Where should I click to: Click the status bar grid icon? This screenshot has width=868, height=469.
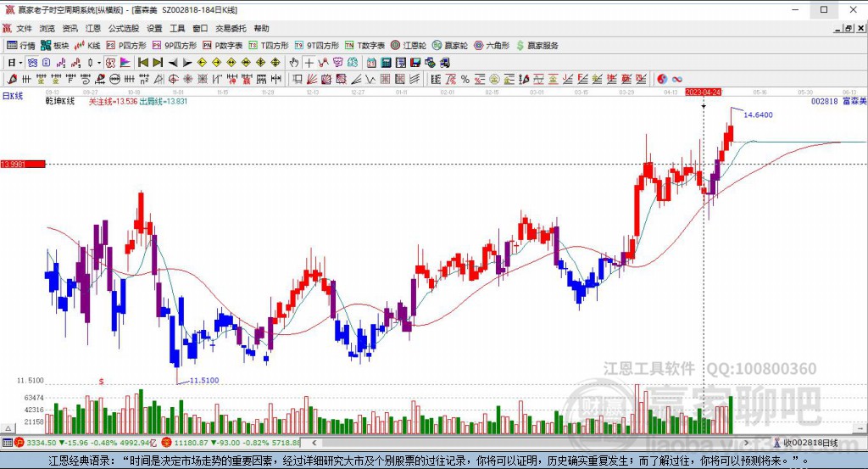(x=7, y=443)
